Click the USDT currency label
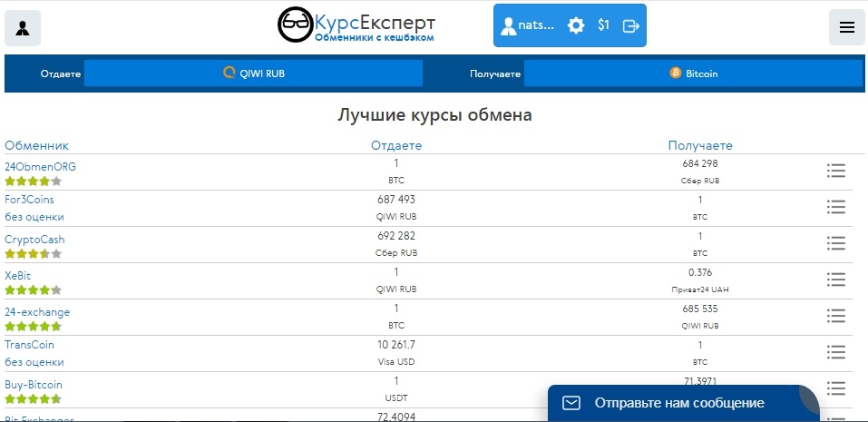868x422 pixels. click(396, 398)
